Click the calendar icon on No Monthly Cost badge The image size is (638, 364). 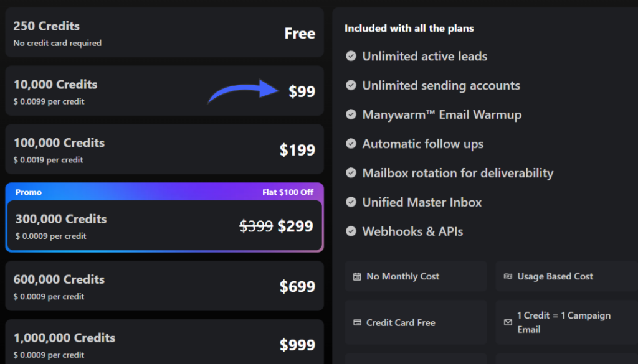(x=358, y=276)
